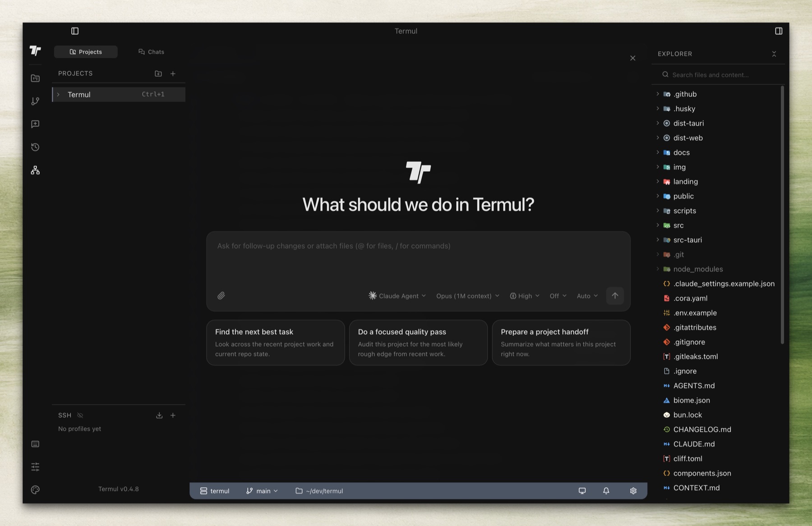This screenshot has width=812, height=526.
Task: Click the monitor icon in status bar
Action: (x=582, y=491)
